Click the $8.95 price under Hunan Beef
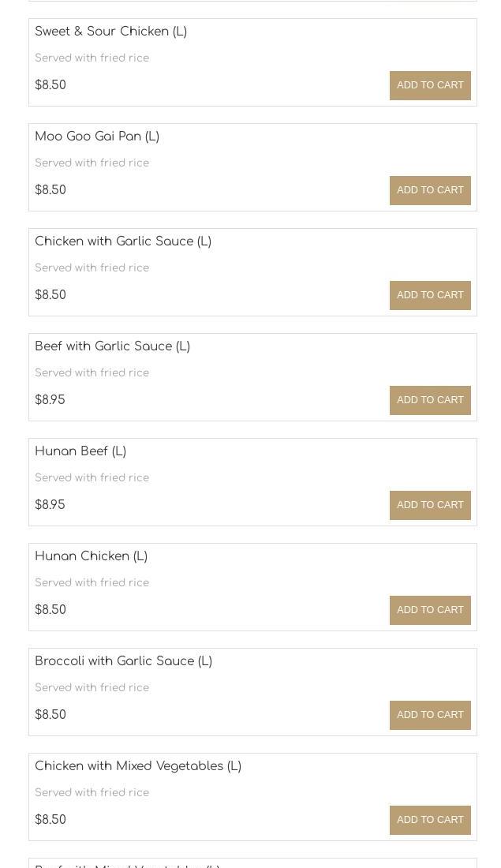Viewport: 501px width, 868px height. pyautogui.click(x=50, y=505)
